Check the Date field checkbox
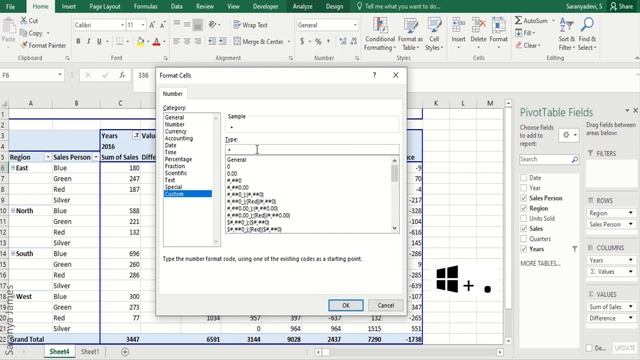Viewport: 640px width, 360px height. tap(524, 178)
